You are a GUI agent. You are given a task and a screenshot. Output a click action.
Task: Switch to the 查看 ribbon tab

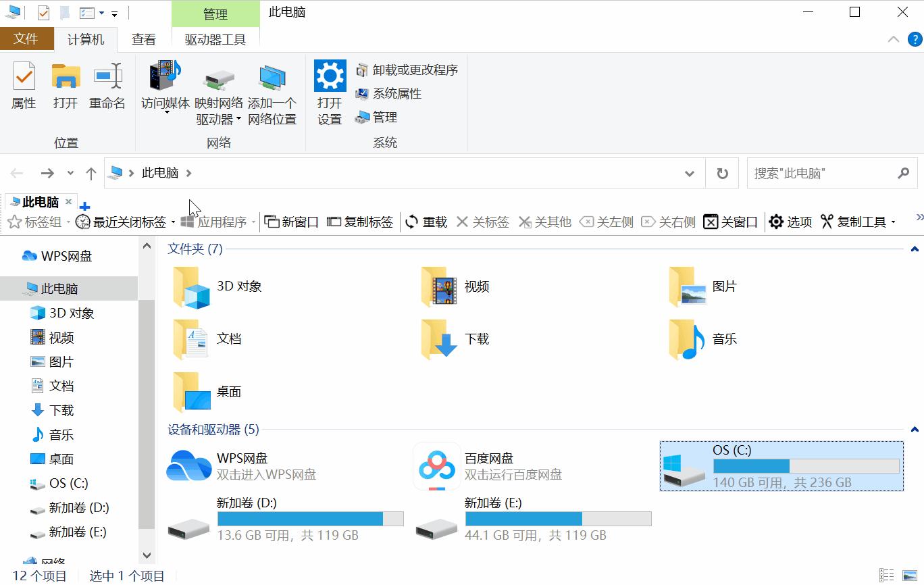pyautogui.click(x=143, y=39)
